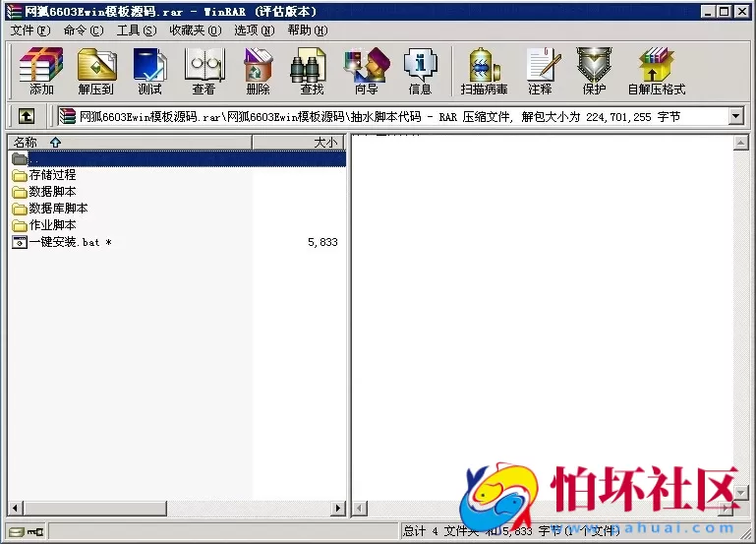Click the 数据库脚本 folder name text
This screenshot has height=544, width=756.
(58, 209)
